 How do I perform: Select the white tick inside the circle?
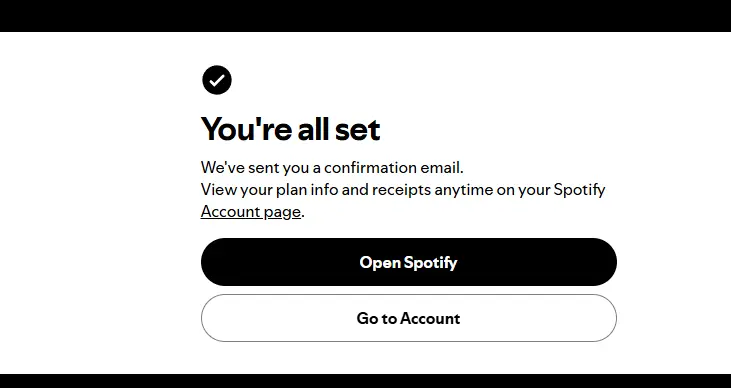click(217, 81)
